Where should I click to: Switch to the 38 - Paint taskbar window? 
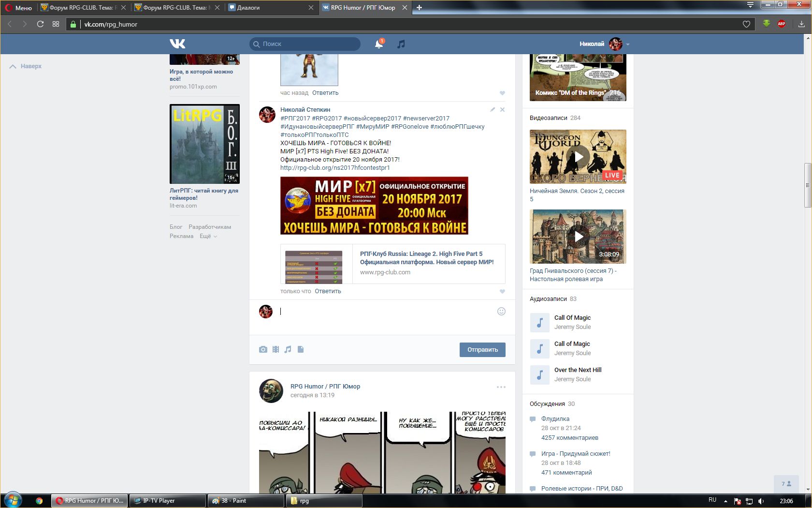click(x=246, y=501)
